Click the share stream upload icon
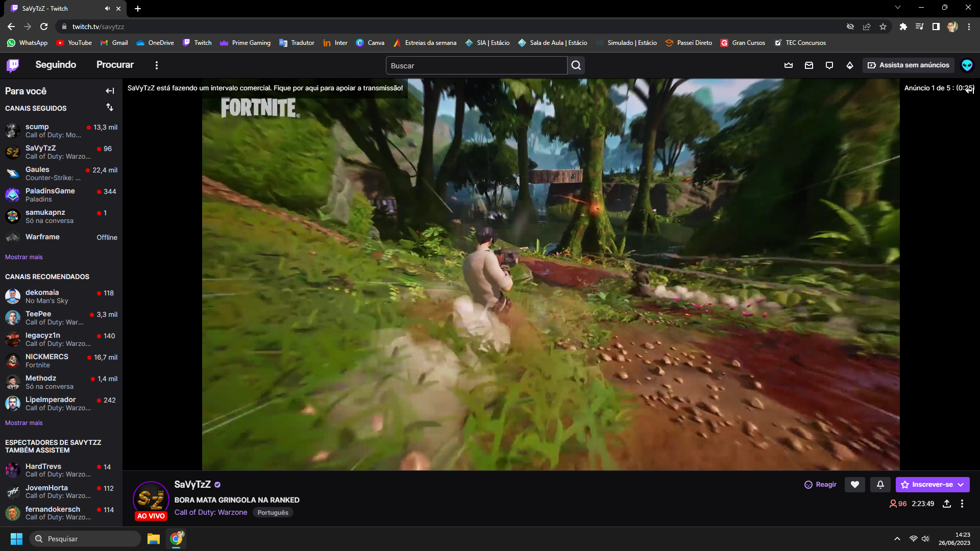This screenshot has height=551, width=980. pyautogui.click(x=947, y=504)
